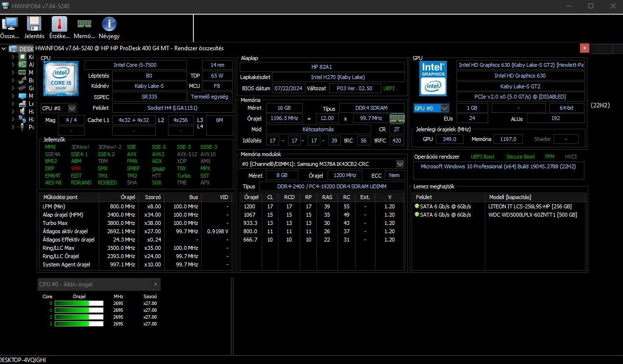
Task: Expand the graphics card tree node chevron
Action: pos(14,88)
